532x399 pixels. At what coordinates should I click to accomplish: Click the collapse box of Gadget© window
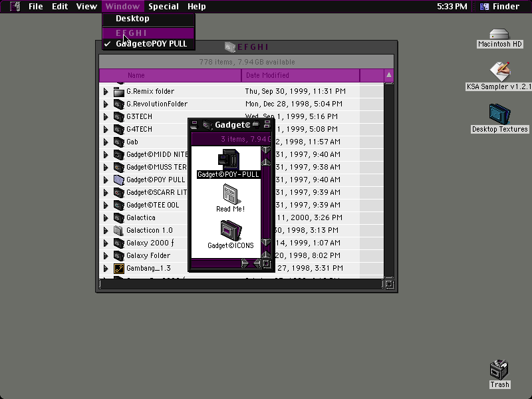267,124
